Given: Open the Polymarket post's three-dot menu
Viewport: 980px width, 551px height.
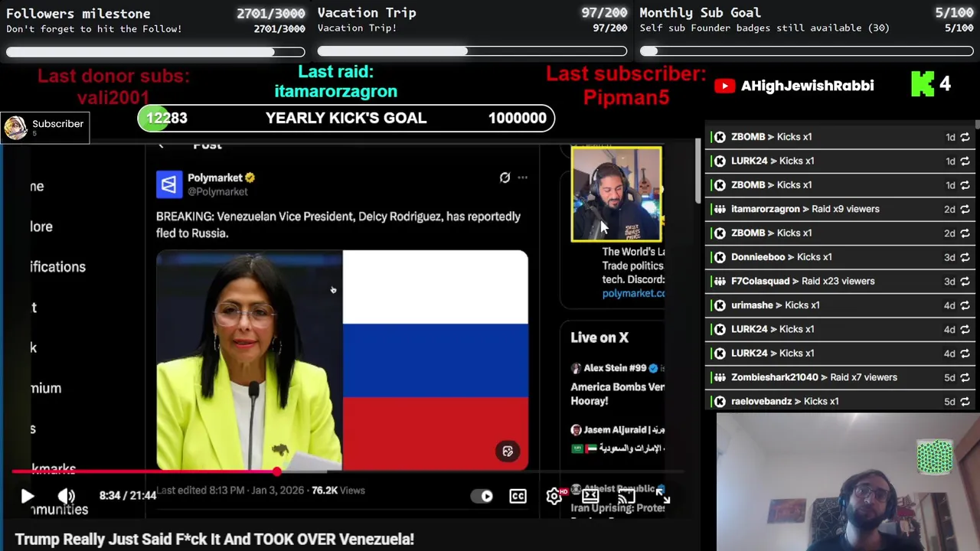Looking at the screenshot, I should tap(522, 178).
